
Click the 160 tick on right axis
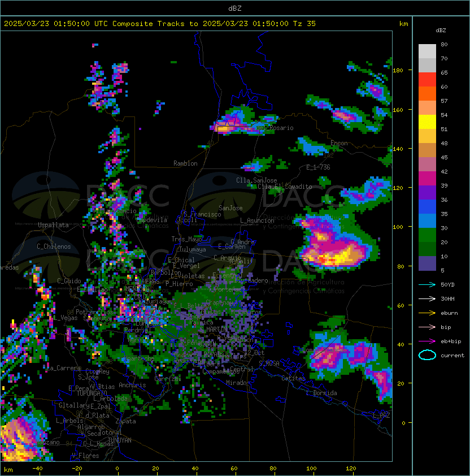(398, 110)
